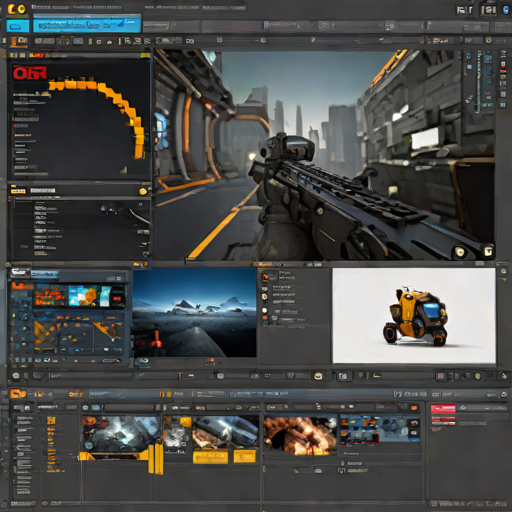Click the yellow square icon in viewport corner
The image size is (512, 512).
(488, 251)
